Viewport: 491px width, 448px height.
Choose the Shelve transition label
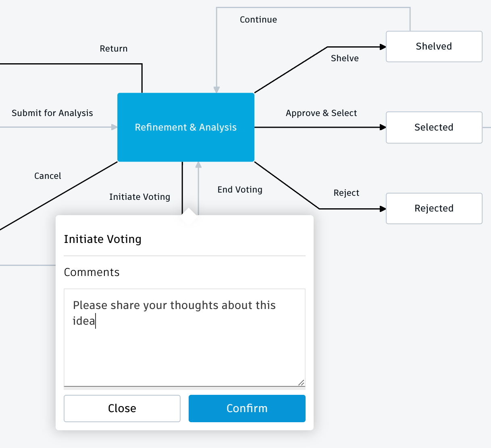pyautogui.click(x=345, y=58)
